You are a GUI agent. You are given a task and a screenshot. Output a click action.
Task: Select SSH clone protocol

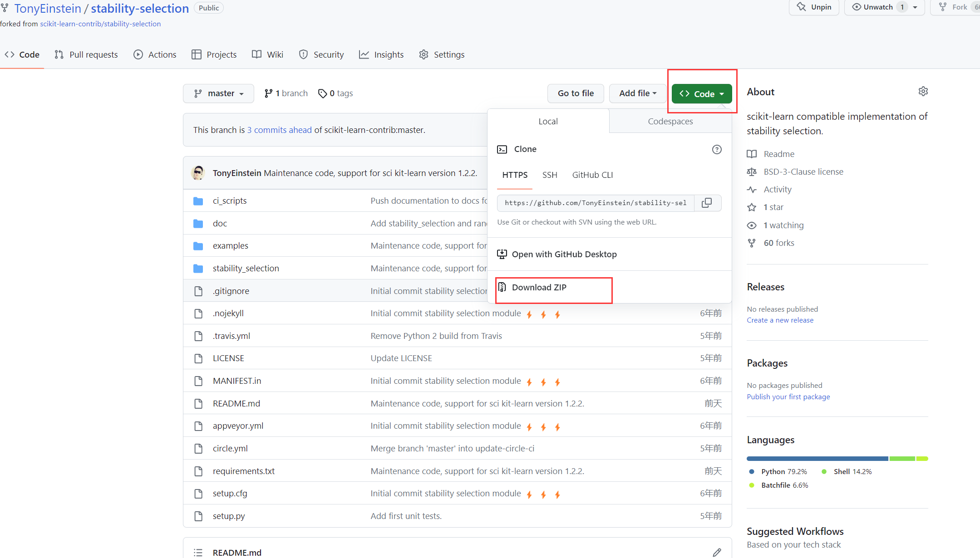[550, 175]
